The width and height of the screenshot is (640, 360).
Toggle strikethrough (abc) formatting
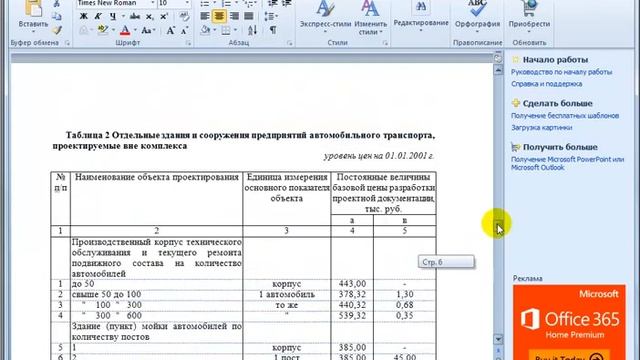(x=135, y=16)
